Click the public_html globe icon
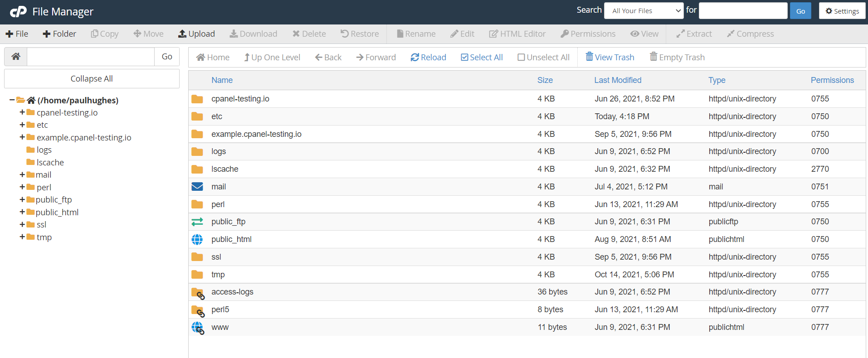This screenshot has height=358, width=868. point(197,239)
